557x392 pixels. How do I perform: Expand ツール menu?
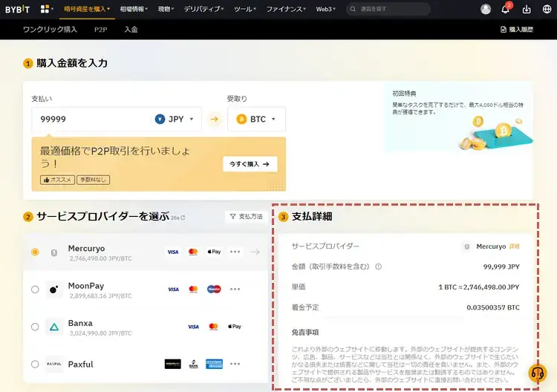click(245, 9)
